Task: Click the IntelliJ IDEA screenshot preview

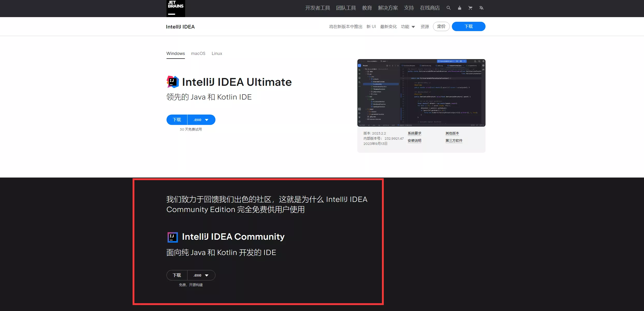Action: [x=421, y=93]
